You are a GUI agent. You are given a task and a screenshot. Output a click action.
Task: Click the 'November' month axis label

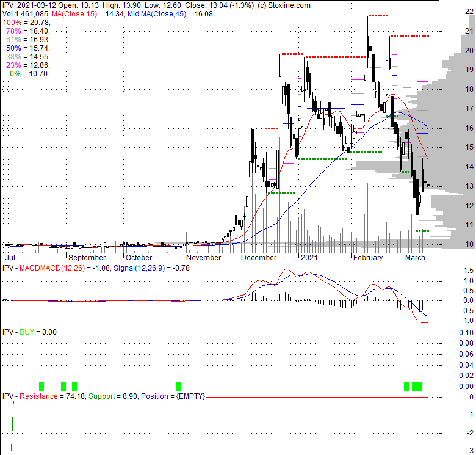[x=203, y=258]
